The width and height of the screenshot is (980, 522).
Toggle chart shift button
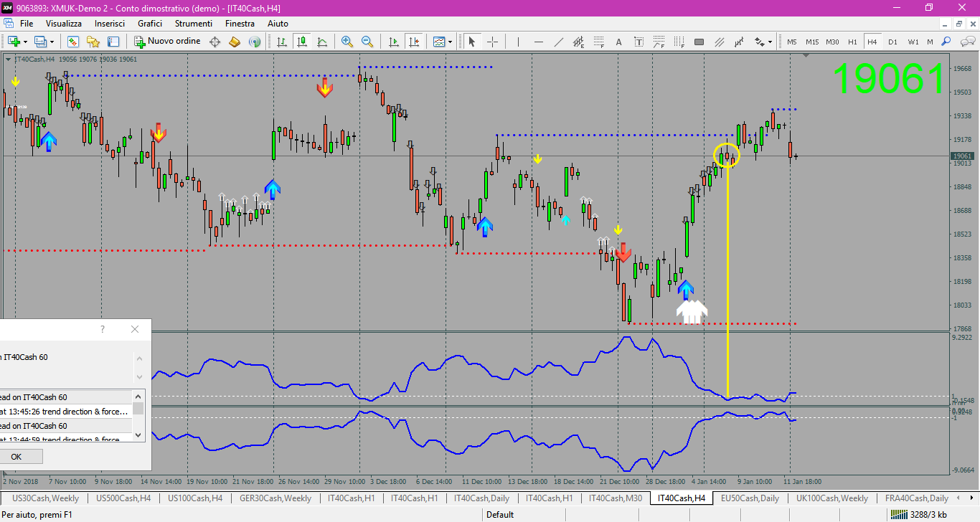tap(413, 42)
